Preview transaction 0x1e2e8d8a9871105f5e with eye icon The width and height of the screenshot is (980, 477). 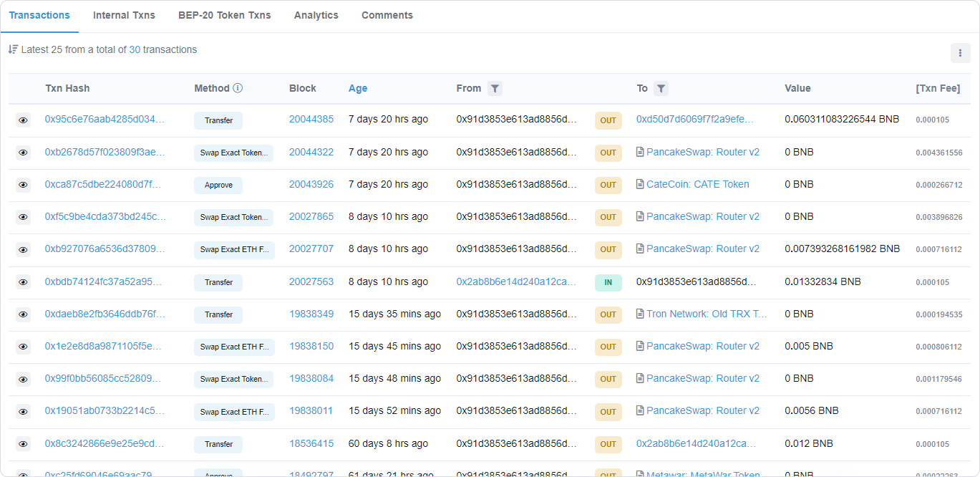tap(24, 347)
